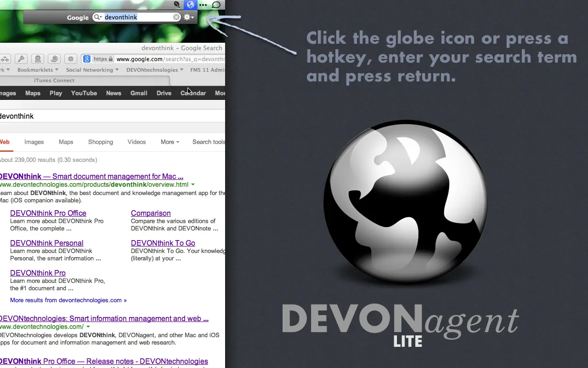Screen dimensions: 588x368
Task: Click the globe icon in the Safari toolbar
Action: pos(70,59)
